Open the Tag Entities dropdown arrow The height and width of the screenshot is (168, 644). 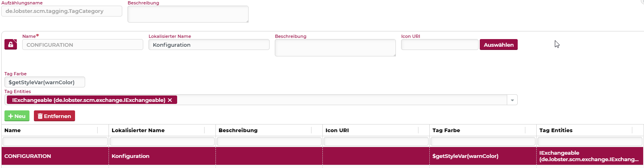click(512, 100)
